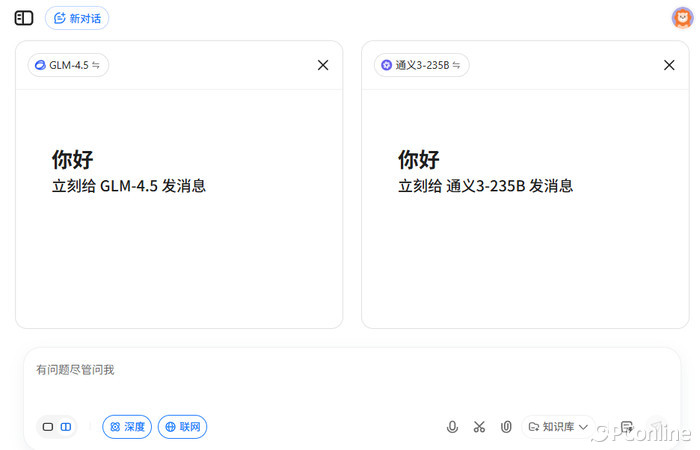Click 立刻给 GLM-4.5 发消息 text
Viewport: 700px width, 450px height.
click(129, 186)
